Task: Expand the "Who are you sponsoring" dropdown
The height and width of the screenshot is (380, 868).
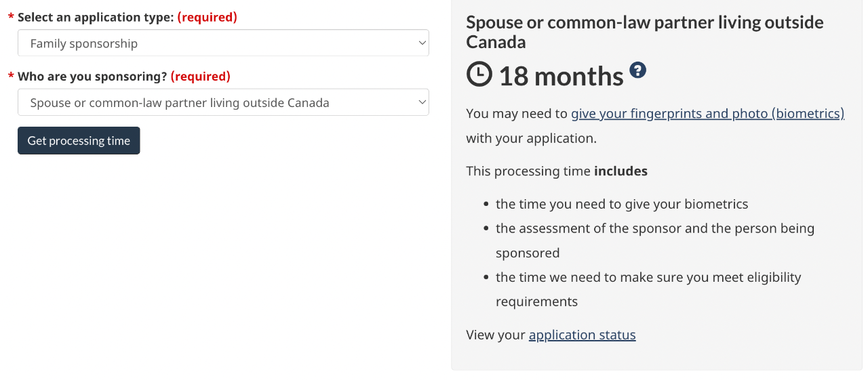Action: (x=223, y=102)
